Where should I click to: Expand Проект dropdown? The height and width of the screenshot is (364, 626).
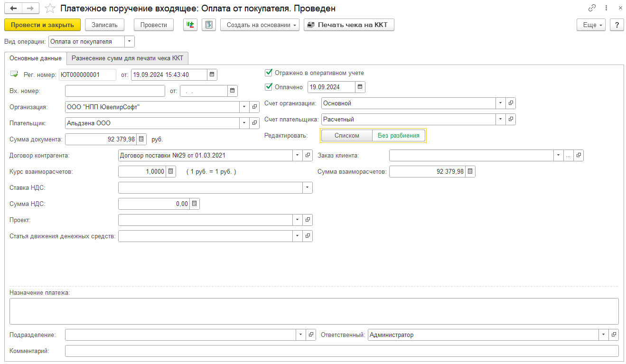tap(298, 220)
